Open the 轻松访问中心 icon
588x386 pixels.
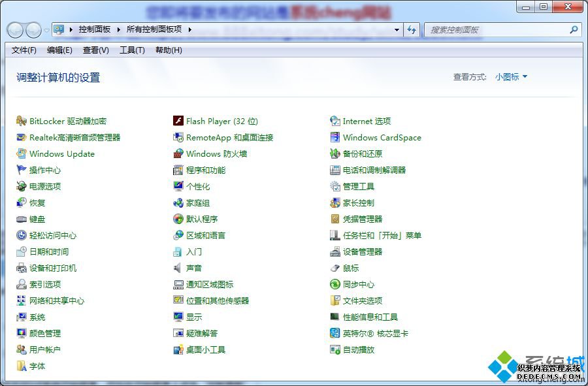pyautogui.click(x=22, y=235)
